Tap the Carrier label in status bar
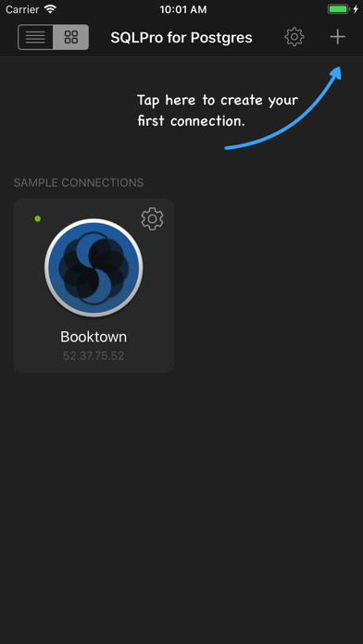Viewport: 363px width, 644px height. pos(22,9)
